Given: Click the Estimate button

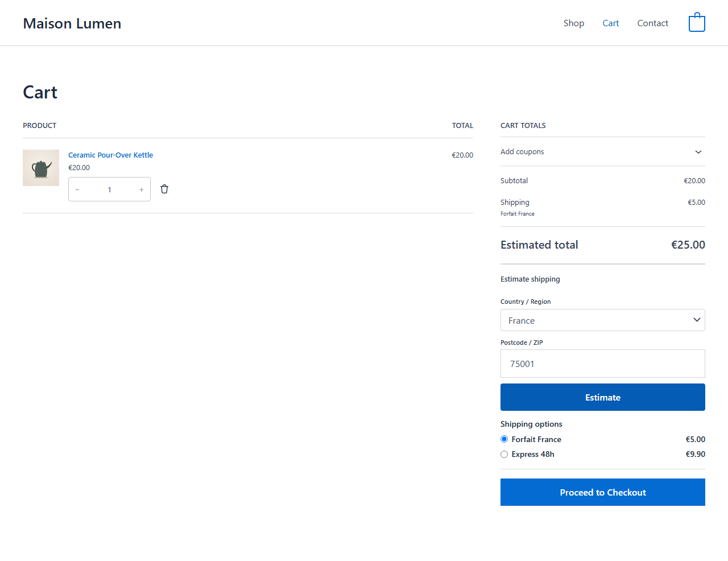Looking at the screenshot, I should click(x=603, y=397).
